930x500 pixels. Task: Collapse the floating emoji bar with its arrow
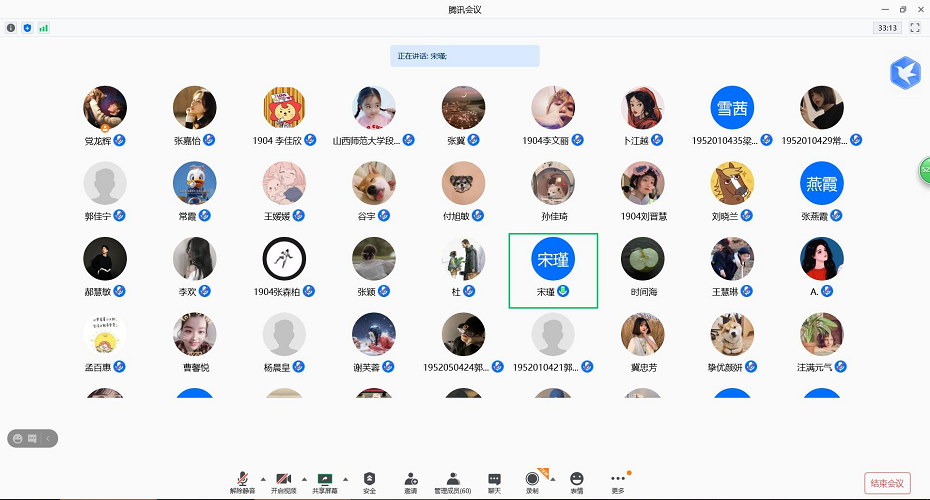click(x=47, y=438)
